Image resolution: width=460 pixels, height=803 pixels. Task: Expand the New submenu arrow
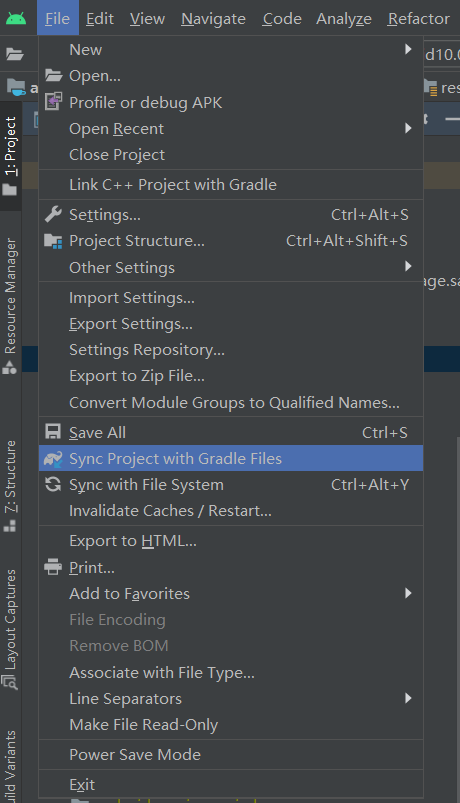408,49
